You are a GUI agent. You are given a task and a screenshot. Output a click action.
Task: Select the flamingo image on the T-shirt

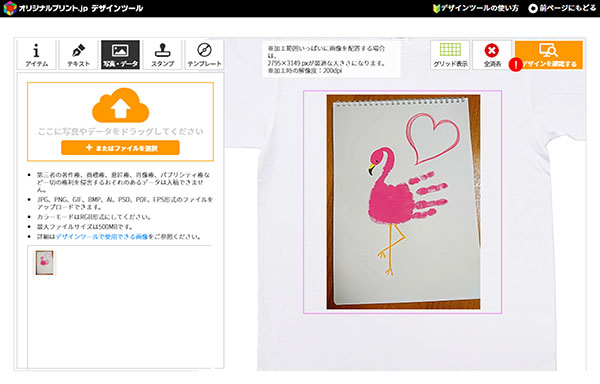(x=403, y=202)
